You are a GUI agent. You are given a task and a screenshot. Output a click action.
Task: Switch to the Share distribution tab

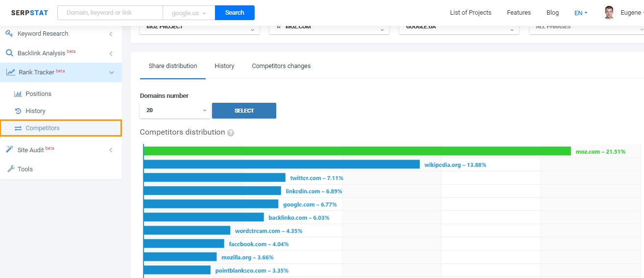pyautogui.click(x=173, y=66)
